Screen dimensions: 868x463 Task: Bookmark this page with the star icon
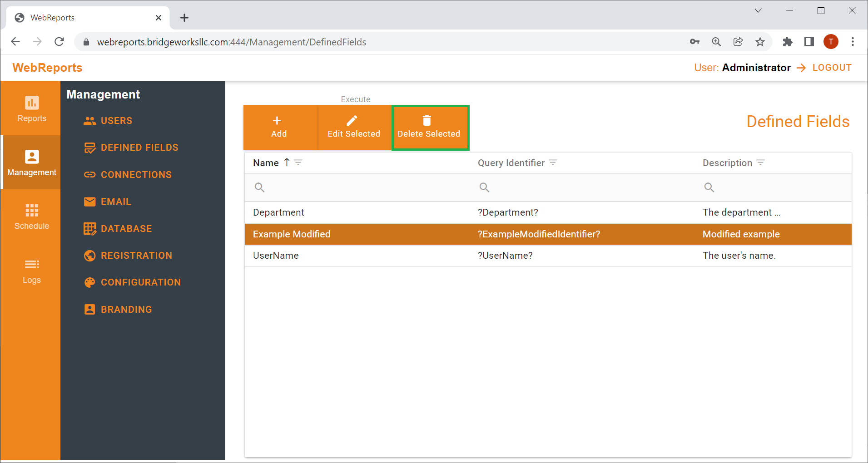pyautogui.click(x=760, y=42)
